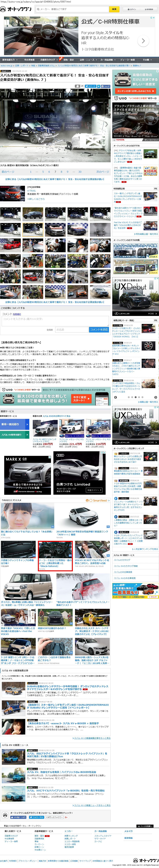Click the ページの先頭へ back-to-top button
Image resolution: width=159 pixels, height=868 pixels.
pyautogui.click(x=145, y=826)
